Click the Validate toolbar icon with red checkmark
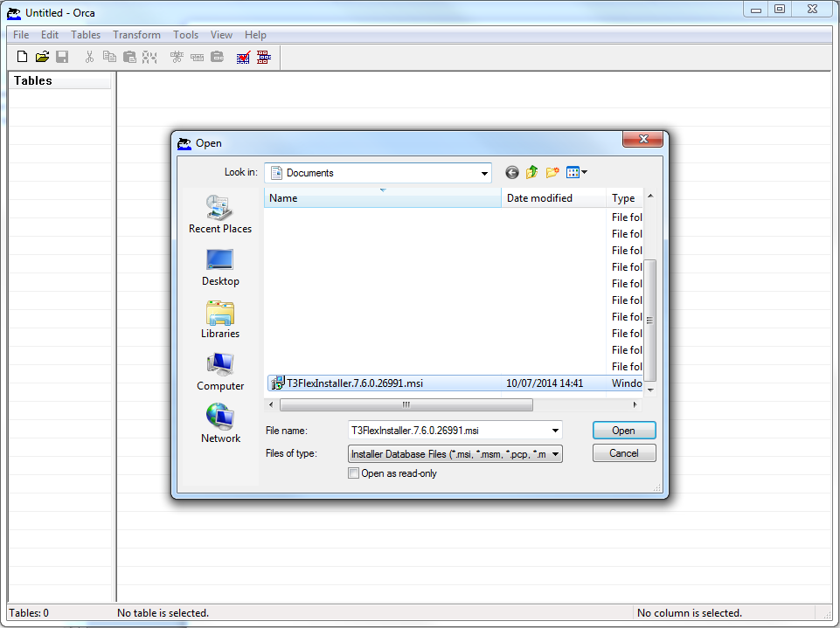840x628 pixels. (244, 57)
